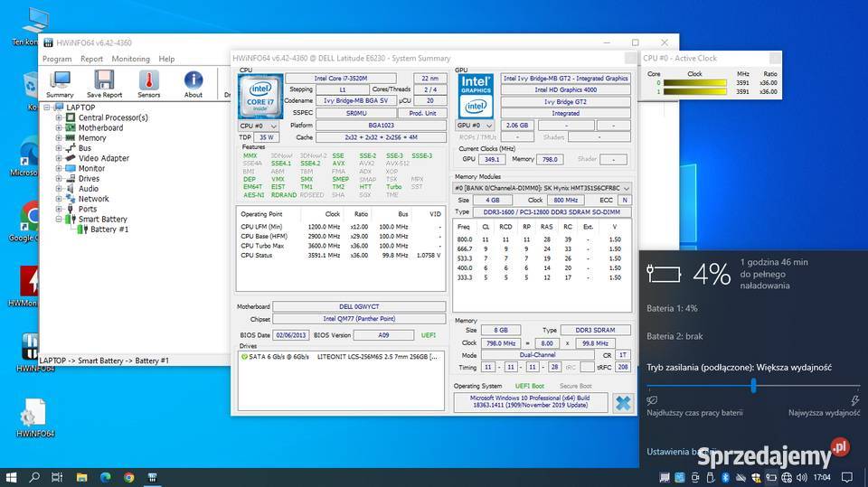The width and height of the screenshot is (868, 487).
Task: Select the LITEONIT LCS-256M6S drive row
Action: point(342,357)
